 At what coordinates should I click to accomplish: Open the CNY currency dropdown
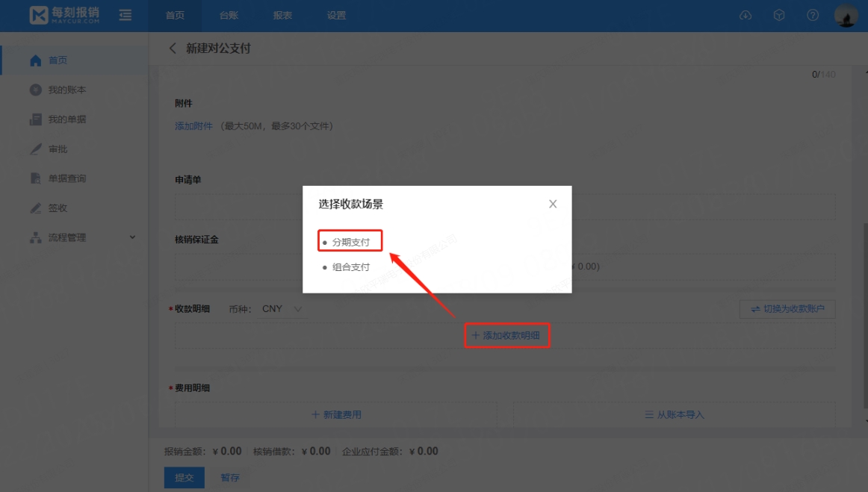(282, 309)
